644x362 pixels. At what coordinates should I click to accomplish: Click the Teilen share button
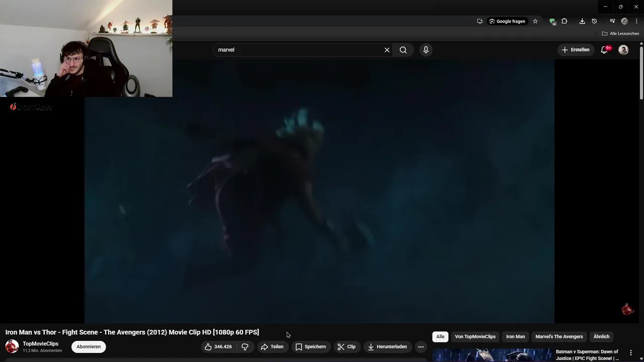click(x=272, y=346)
